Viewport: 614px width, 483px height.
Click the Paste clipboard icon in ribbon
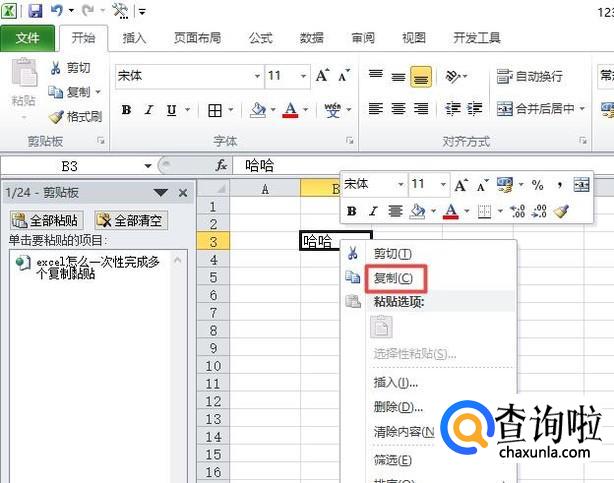(24, 72)
